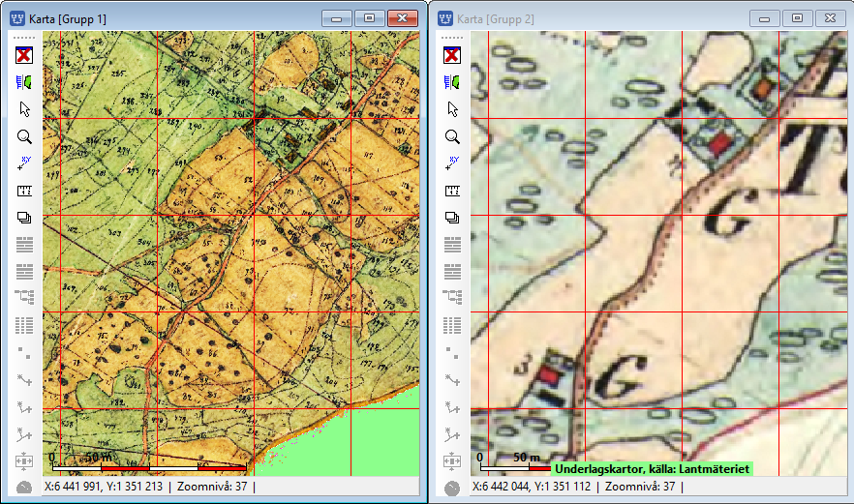Click the second grey list icon in Grupp 1

24,271
